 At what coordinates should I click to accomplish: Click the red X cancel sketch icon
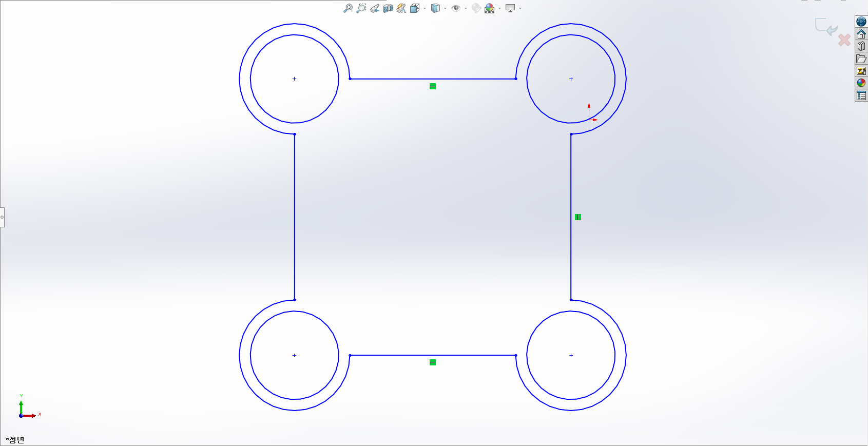[x=844, y=40]
